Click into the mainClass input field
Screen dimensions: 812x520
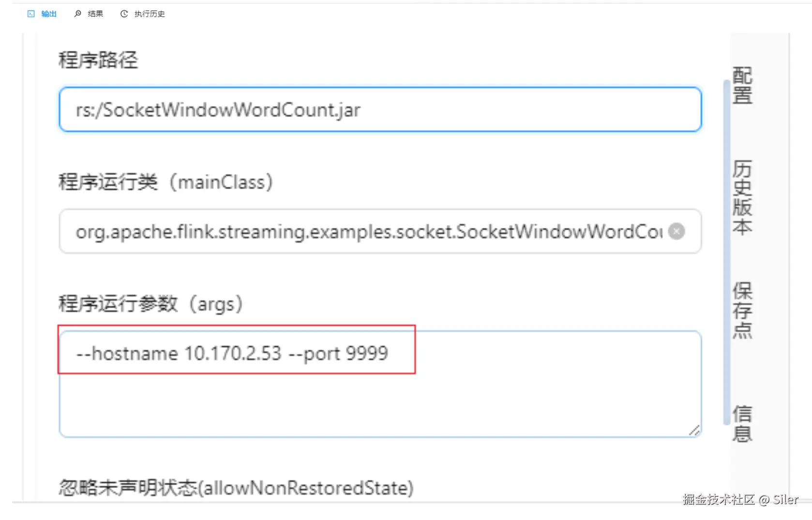point(368,232)
